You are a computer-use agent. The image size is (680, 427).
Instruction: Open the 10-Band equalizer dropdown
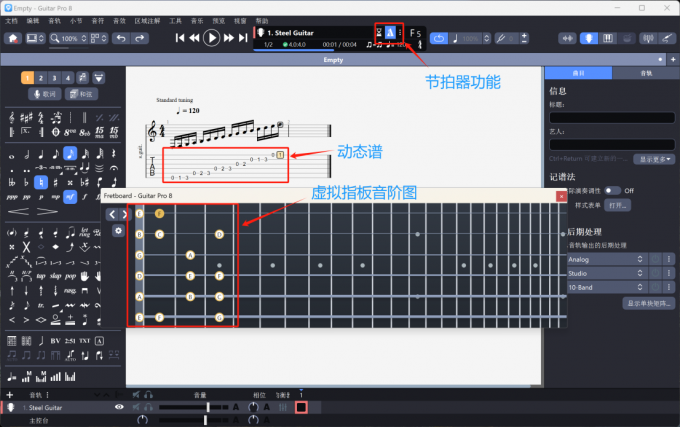[606, 287]
